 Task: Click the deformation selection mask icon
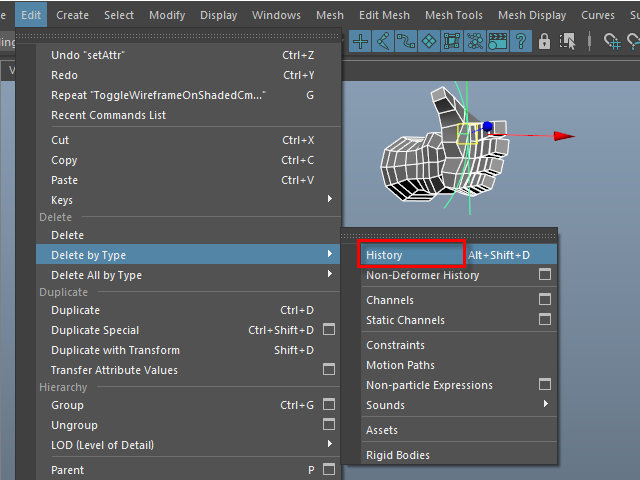451,41
